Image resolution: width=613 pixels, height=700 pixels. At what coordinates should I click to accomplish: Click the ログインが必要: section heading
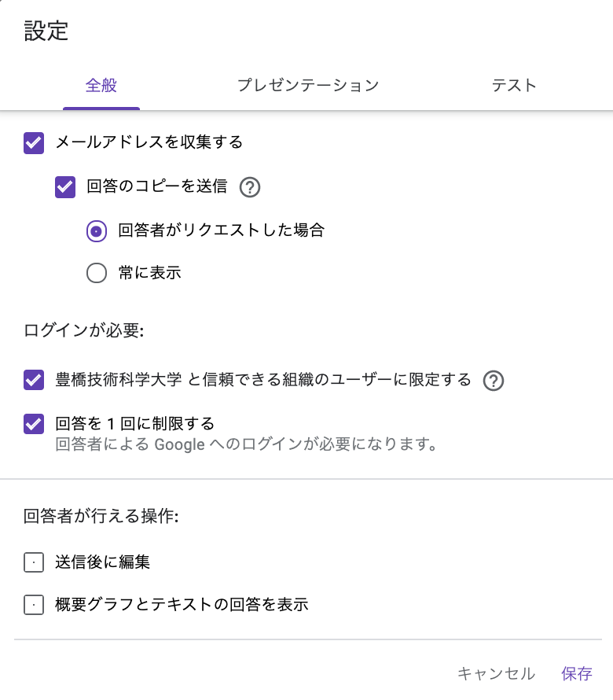[x=83, y=330]
